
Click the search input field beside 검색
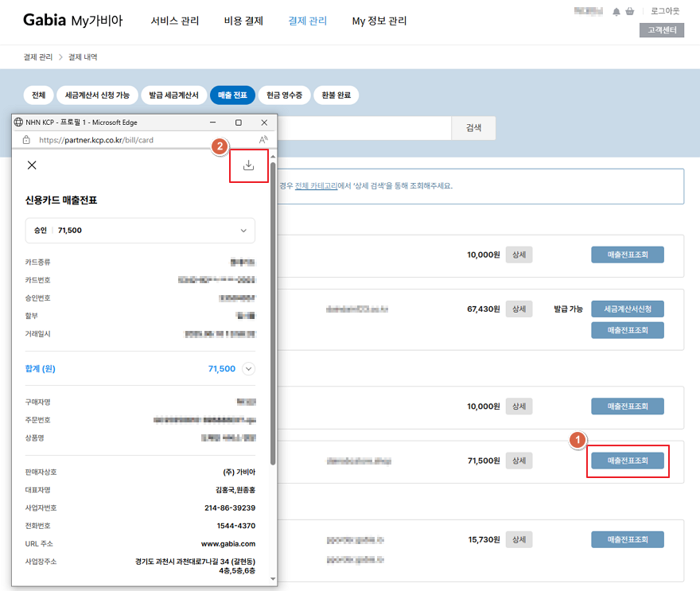364,128
